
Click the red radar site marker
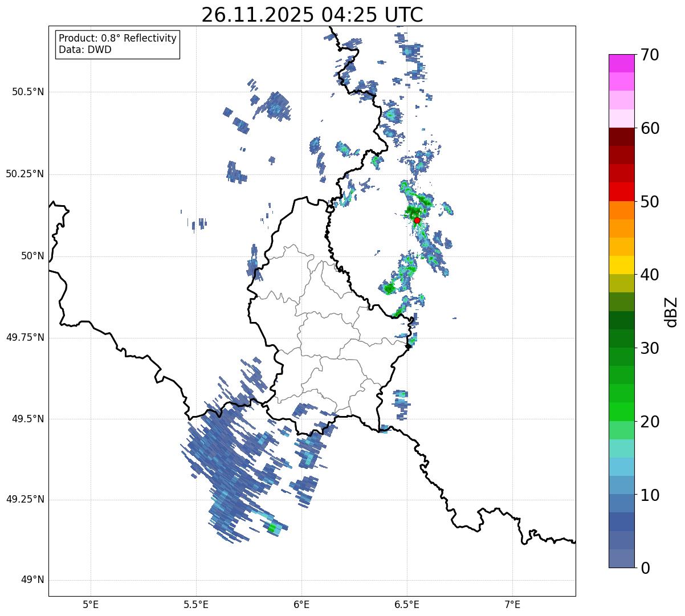pyautogui.click(x=417, y=220)
